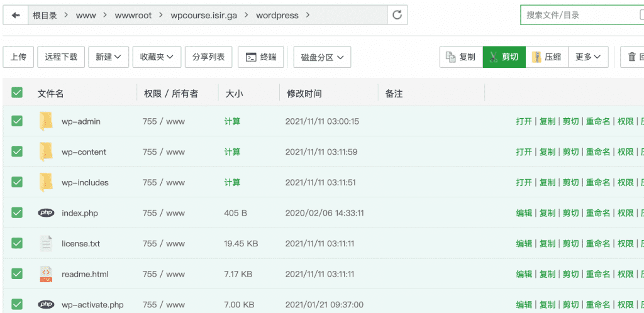Open the wp-includes folder icon
The width and height of the screenshot is (644, 313).
(46, 182)
